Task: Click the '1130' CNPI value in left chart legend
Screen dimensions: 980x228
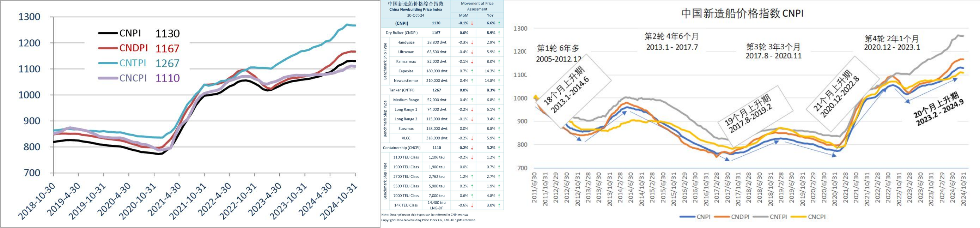Action: 168,34
